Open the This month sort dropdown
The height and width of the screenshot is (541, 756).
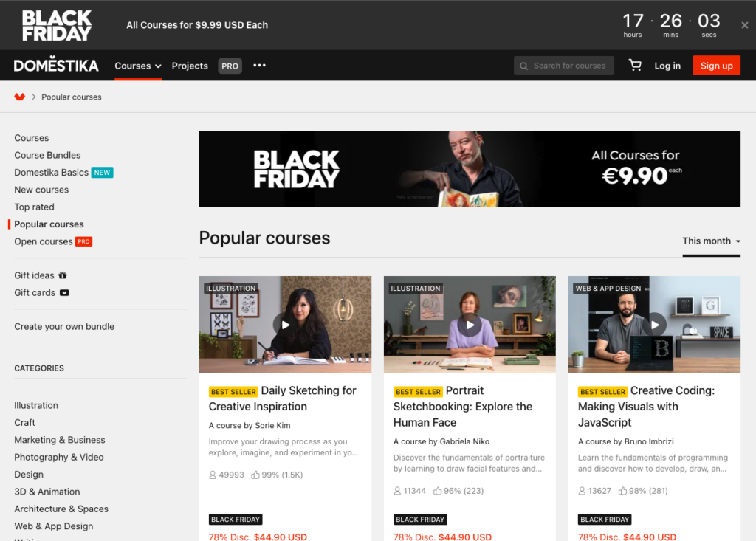click(x=711, y=241)
